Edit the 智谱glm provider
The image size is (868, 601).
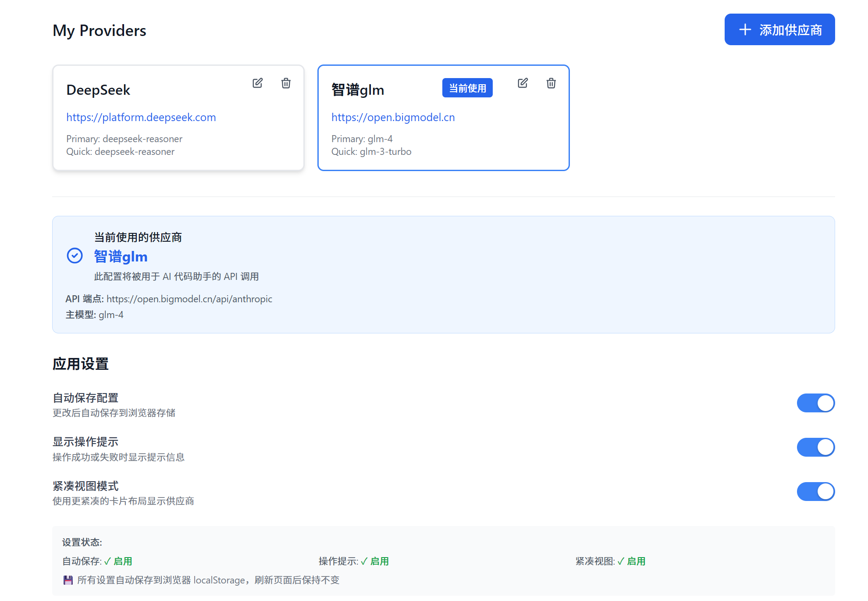[x=523, y=83]
